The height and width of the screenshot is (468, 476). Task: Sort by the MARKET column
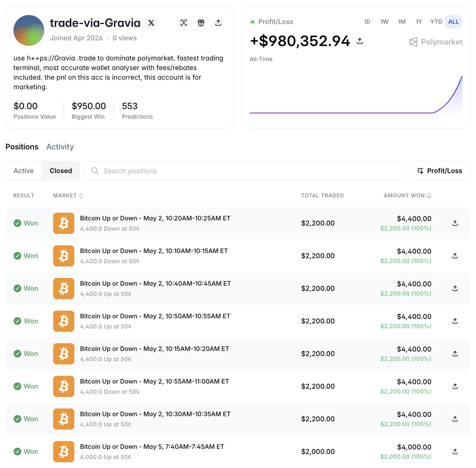(x=68, y=195)
